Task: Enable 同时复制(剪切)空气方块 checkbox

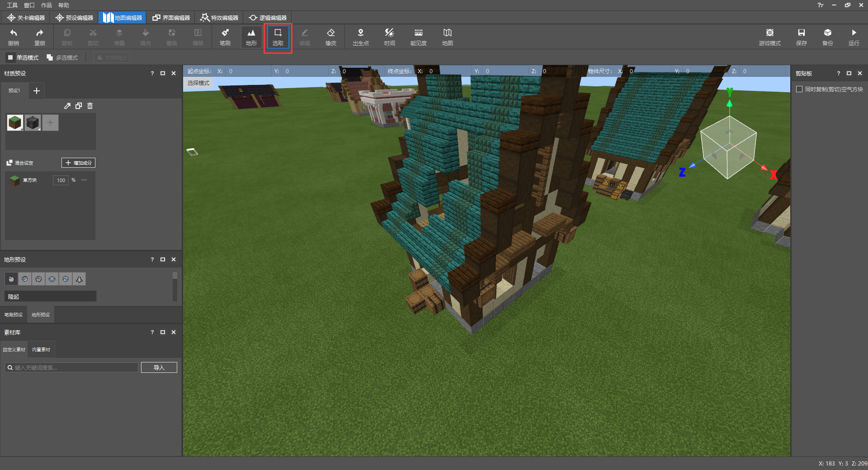Action: pyautogui.click(x=799, y=89)
